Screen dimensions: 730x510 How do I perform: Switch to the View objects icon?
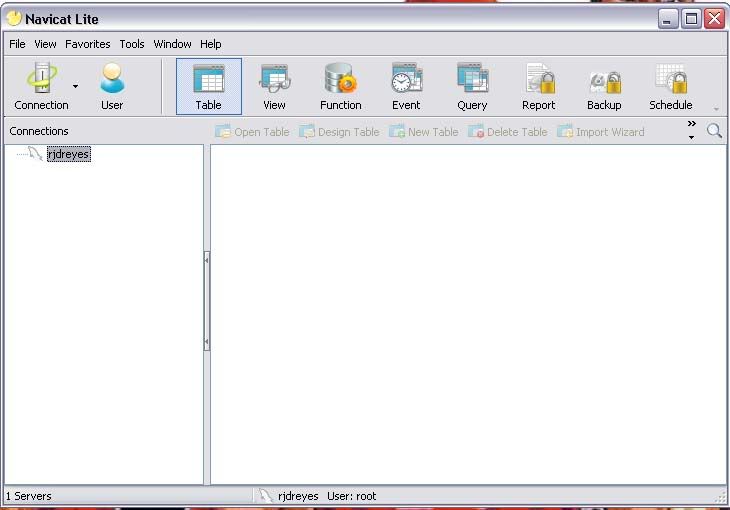tap(274, 86)
